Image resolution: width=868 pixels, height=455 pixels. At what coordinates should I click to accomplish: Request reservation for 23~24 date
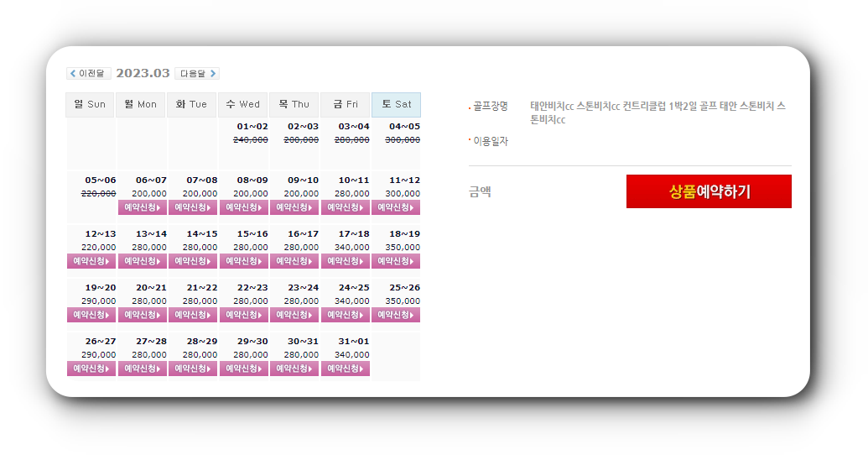(x=294, y=315)
